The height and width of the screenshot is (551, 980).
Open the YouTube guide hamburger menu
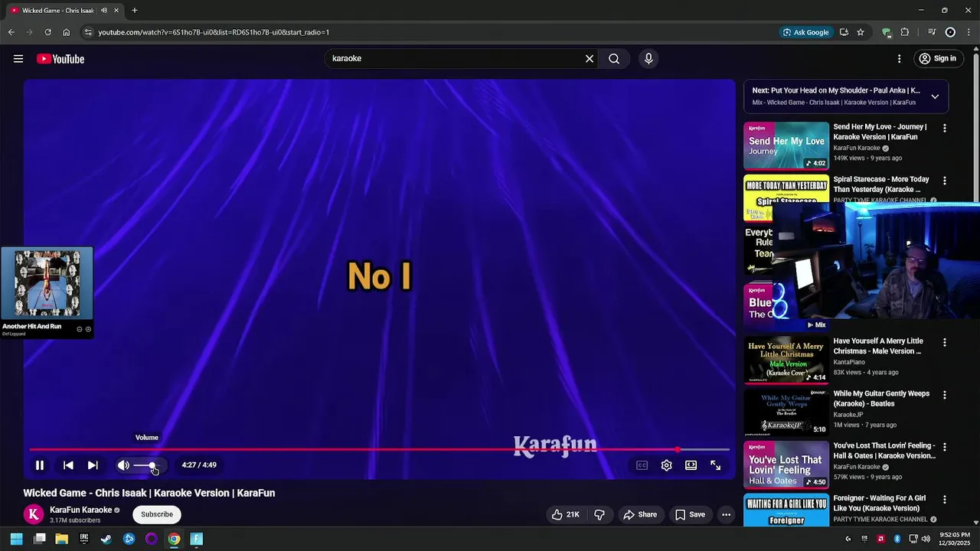[x=18, y=59]
